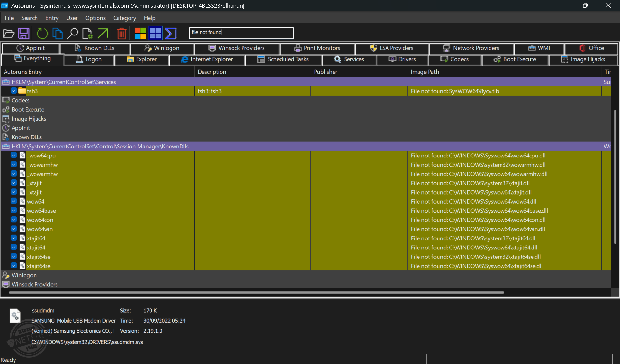Click the file icon of _wow64cpu entry
620x364 pixels.
(x=22, y=155)
